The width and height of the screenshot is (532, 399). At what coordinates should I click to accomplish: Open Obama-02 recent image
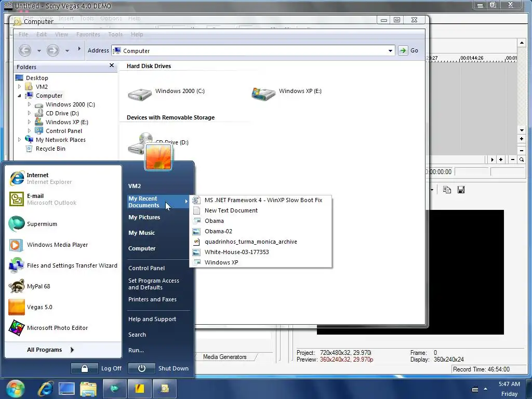(x=261, y=231)
